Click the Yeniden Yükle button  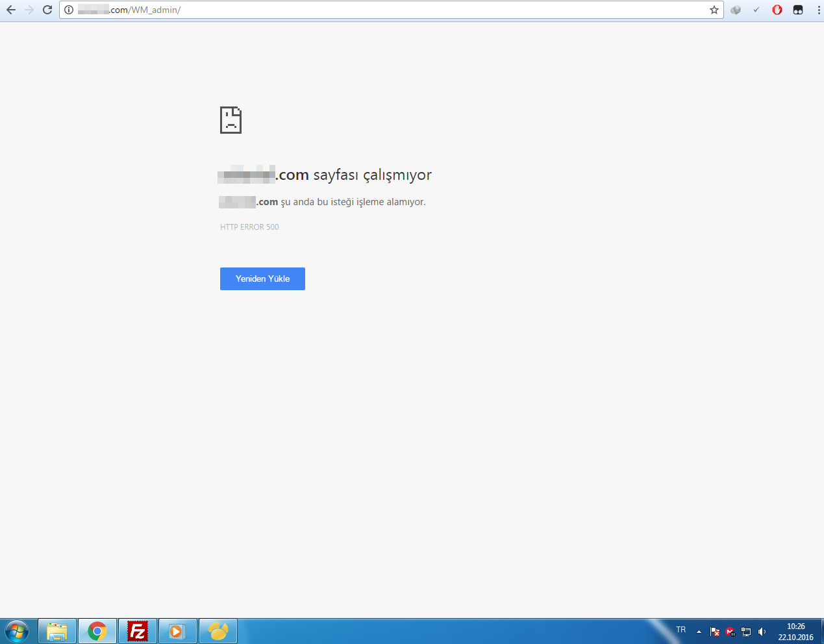(262, 279)
